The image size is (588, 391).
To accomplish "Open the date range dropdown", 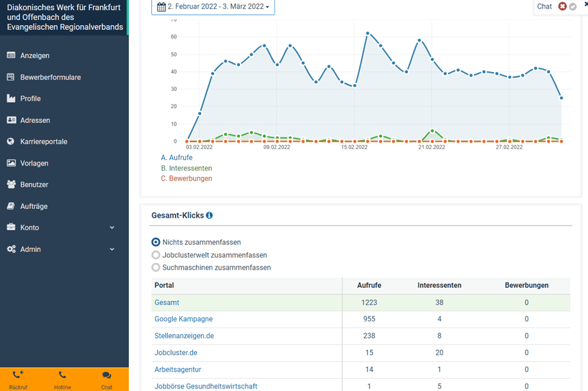I will [x=213, y=7].
